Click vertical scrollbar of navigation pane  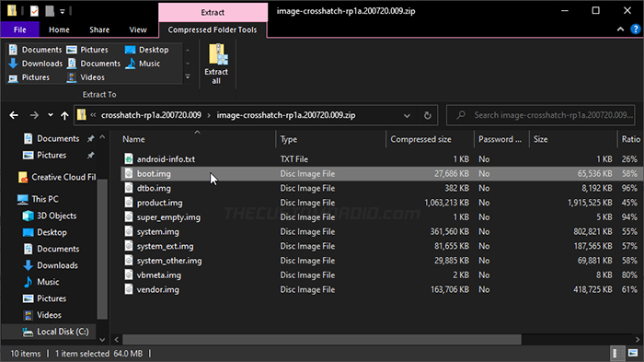click(102, 250)
